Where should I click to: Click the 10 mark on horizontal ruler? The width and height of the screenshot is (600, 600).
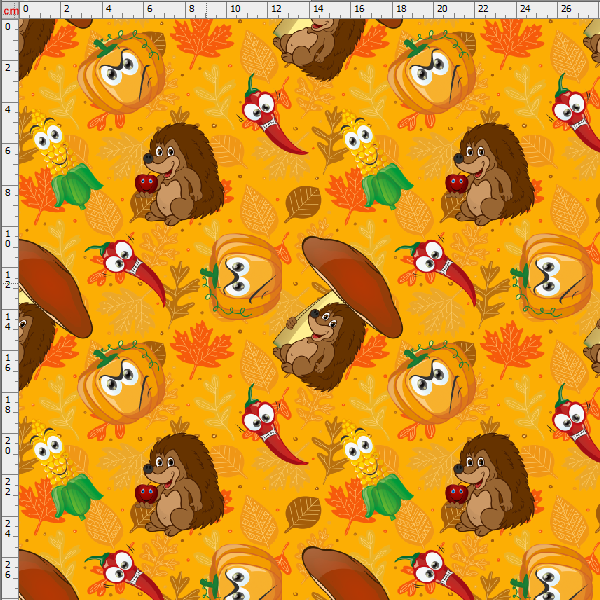[235, 8]
